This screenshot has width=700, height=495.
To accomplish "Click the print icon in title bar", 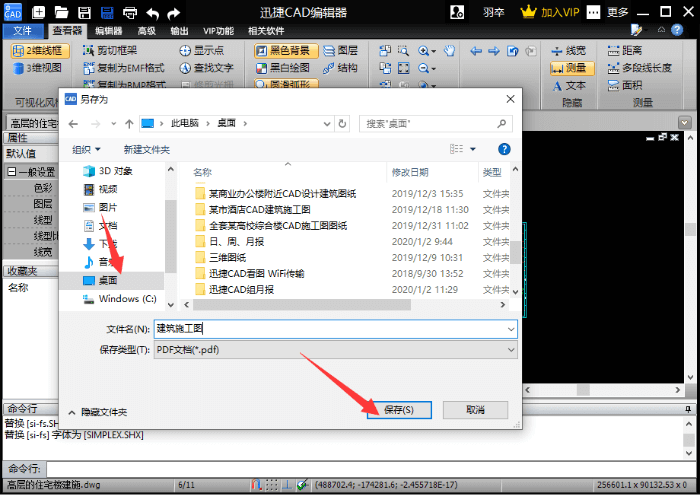I will point(129,12).
